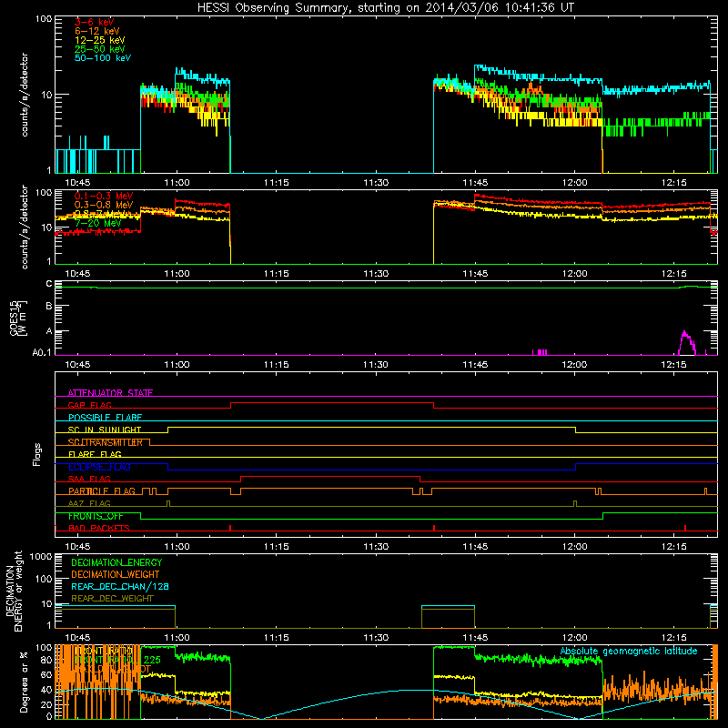Click the green 25-50 keV legend label
This screenshot has width=728, height=728.
point(99,49)
